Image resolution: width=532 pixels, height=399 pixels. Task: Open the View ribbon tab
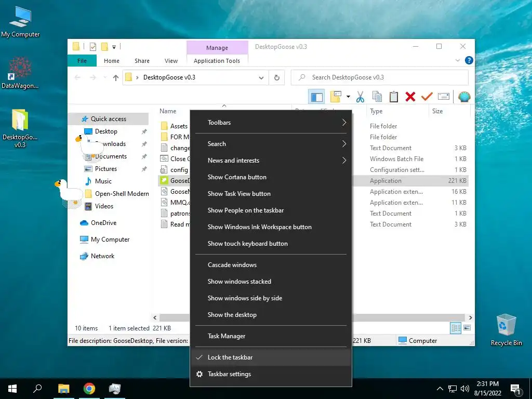pyautogui.click(x=171, y=61)
